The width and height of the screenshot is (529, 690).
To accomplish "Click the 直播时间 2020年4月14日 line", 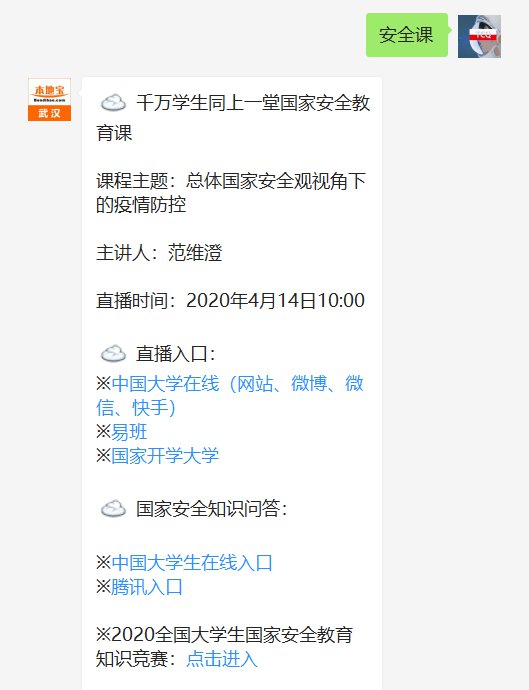I will tap(231, 301).
